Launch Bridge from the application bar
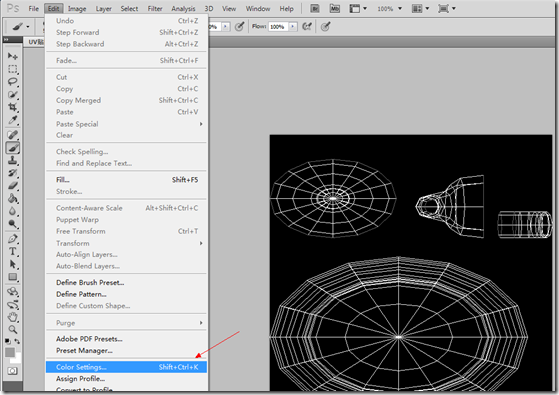Image resolution: width=559 pixels, height=395 pixels. pyautogui.click(x=314, y=9)
